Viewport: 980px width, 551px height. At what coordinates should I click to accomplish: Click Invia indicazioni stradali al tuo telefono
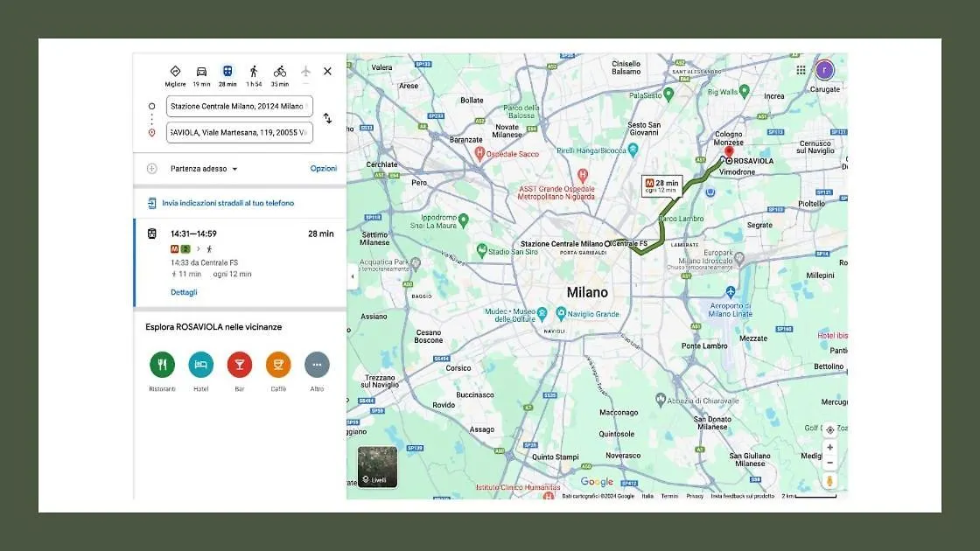coord(227,203)
